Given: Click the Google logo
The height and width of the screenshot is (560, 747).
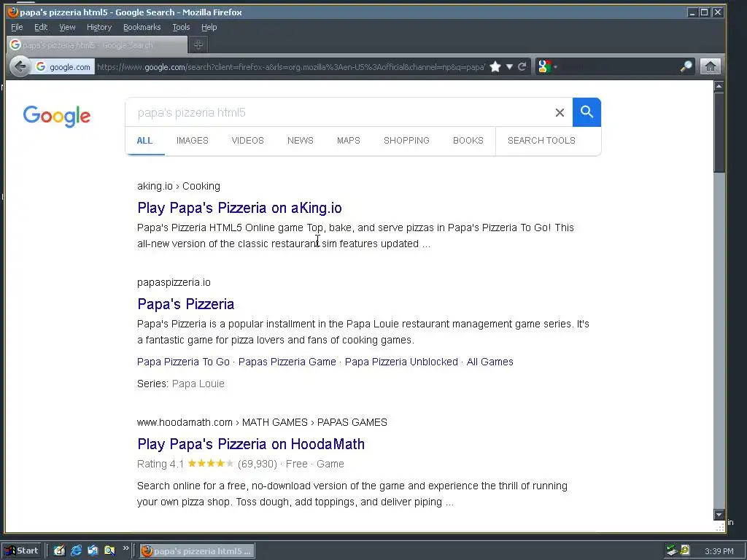Looking at the screenshot, I should pos(57,116).
